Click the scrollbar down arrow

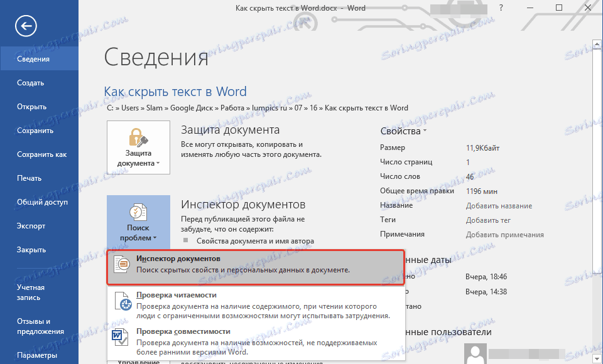click(x=597, y=358)
